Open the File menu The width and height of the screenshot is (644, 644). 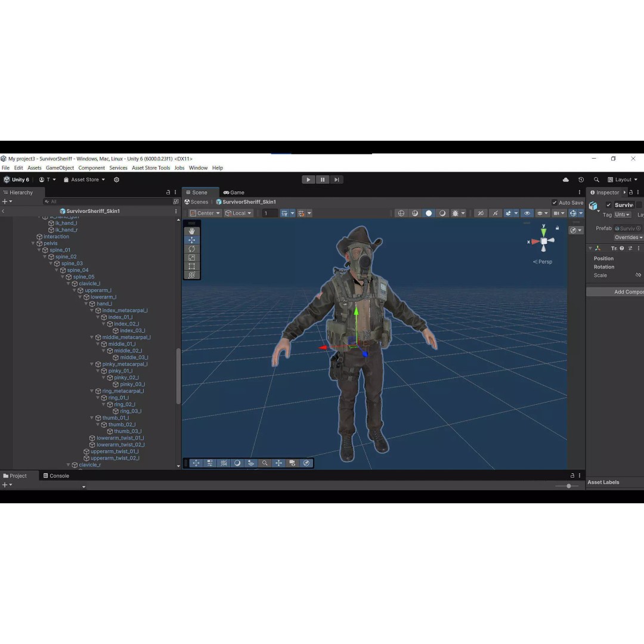click(x=6, y=168)
